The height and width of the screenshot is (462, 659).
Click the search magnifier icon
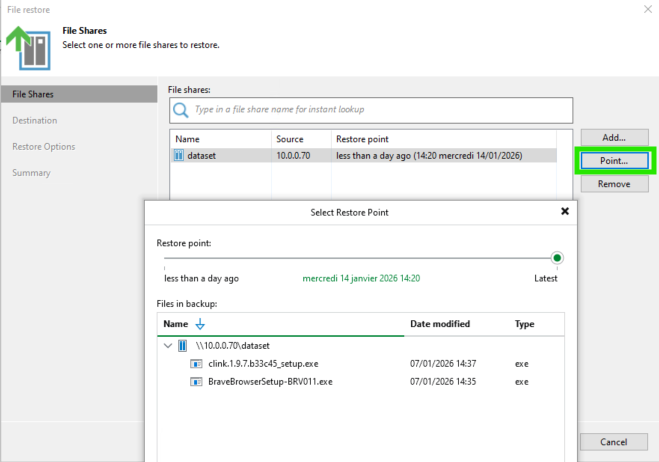[181, 109]
